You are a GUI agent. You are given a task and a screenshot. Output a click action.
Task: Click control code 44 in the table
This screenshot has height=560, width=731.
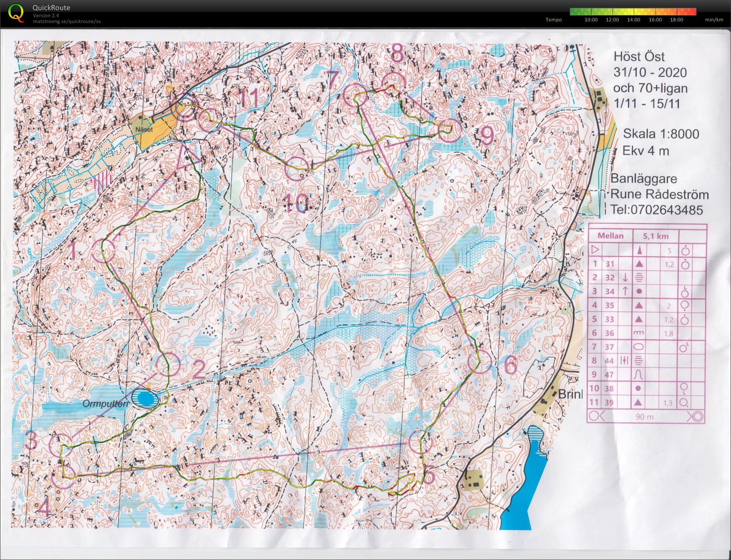(610, 361)
